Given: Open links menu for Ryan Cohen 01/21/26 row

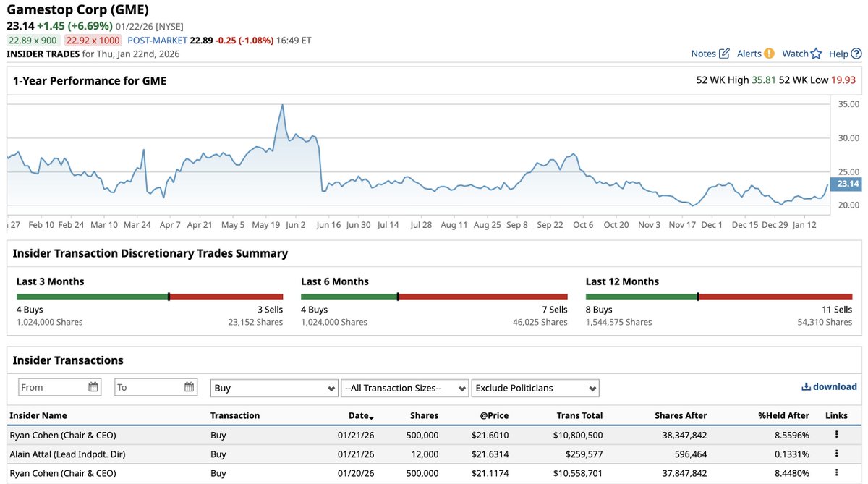Looking at the screenshot, I should point(836,435).
